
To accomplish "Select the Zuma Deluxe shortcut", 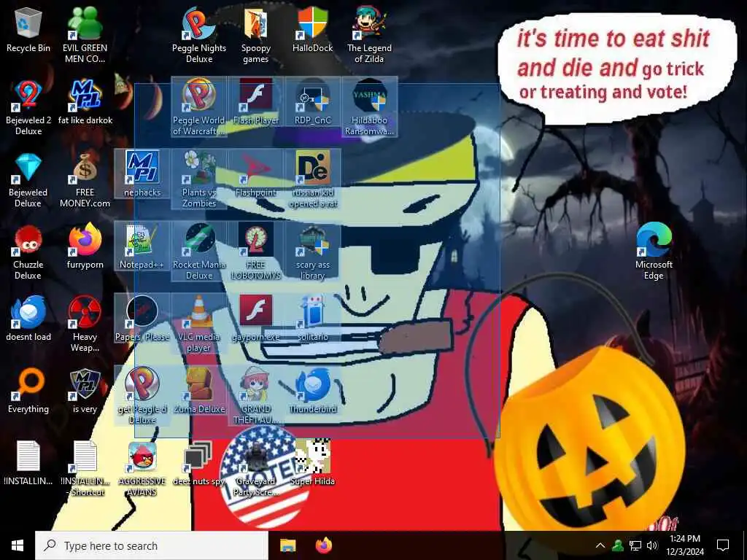I will 199,392.
